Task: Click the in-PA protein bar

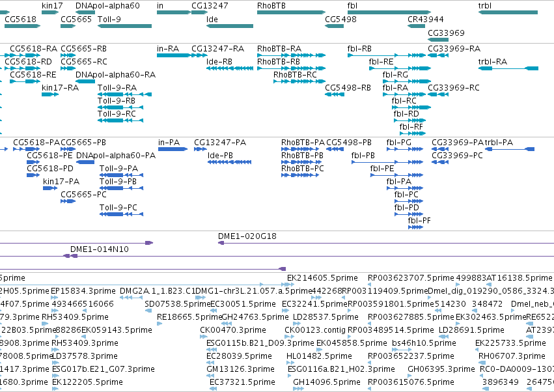Action: tap(173, 149)
